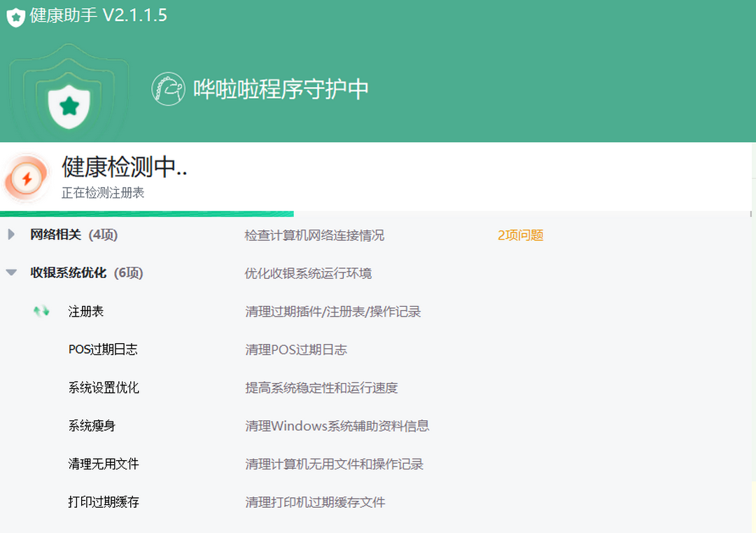Click the lightning health detection icon
Image resolution: width=756 pixels, height=533 pixels.
coord(27,177)
